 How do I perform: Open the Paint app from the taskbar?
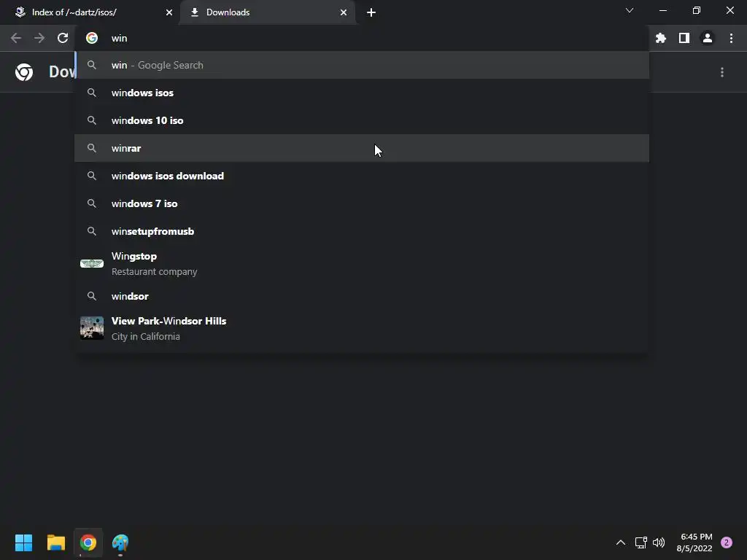pyautogui.click(x=120, y=542)
